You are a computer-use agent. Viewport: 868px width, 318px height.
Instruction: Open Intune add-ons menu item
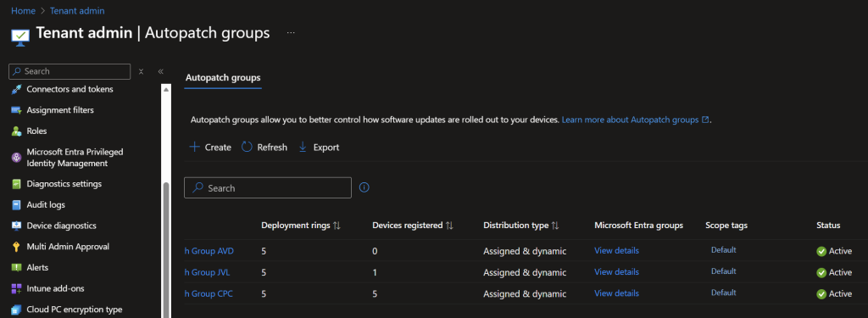(x=55, y=288)
